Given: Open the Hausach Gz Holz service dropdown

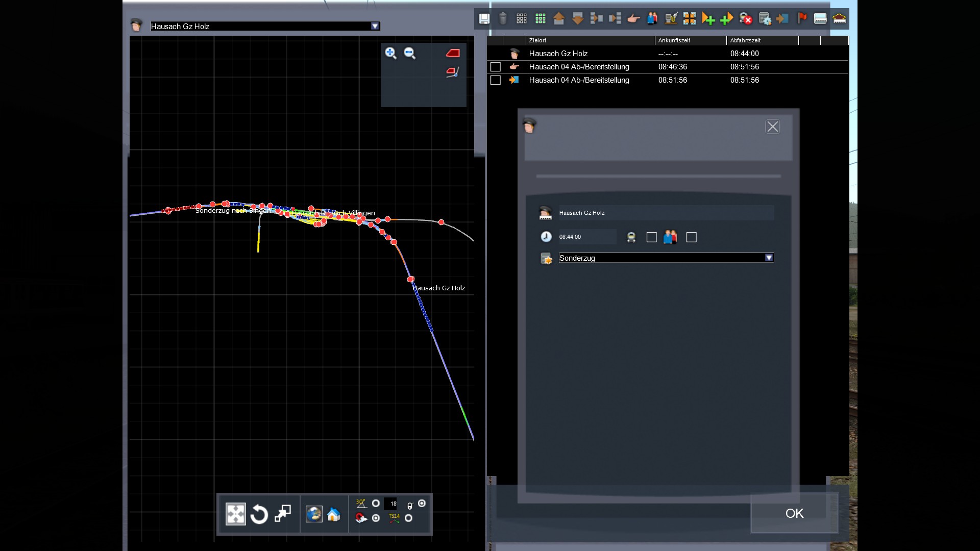Looking at the screenshot, I should (375, 26).
